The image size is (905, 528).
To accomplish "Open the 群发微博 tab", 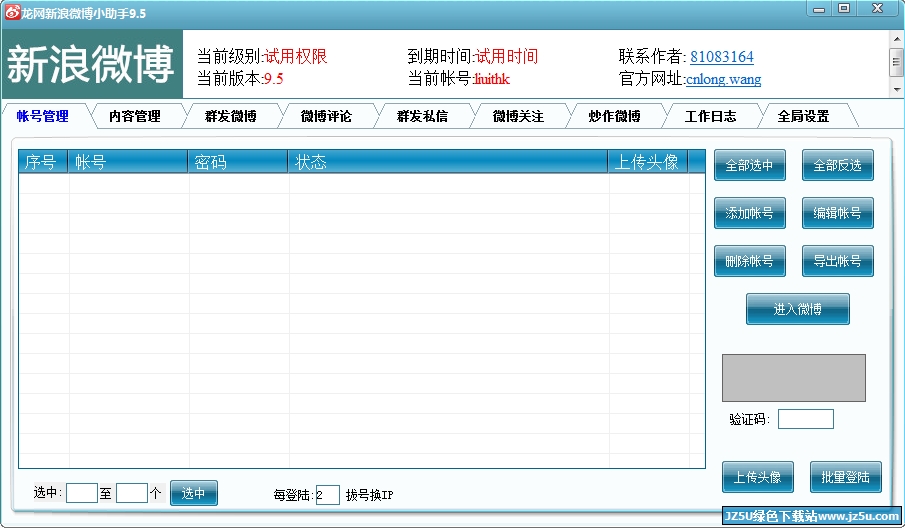I will tap(230, 116).
